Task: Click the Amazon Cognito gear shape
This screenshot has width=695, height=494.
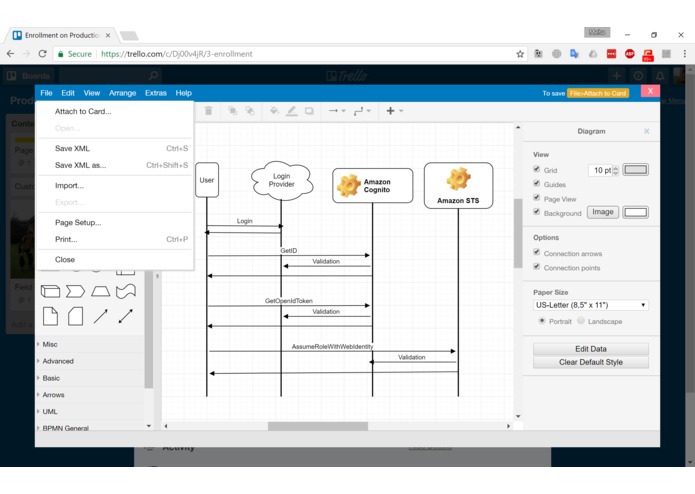Action: pos(372,186)
